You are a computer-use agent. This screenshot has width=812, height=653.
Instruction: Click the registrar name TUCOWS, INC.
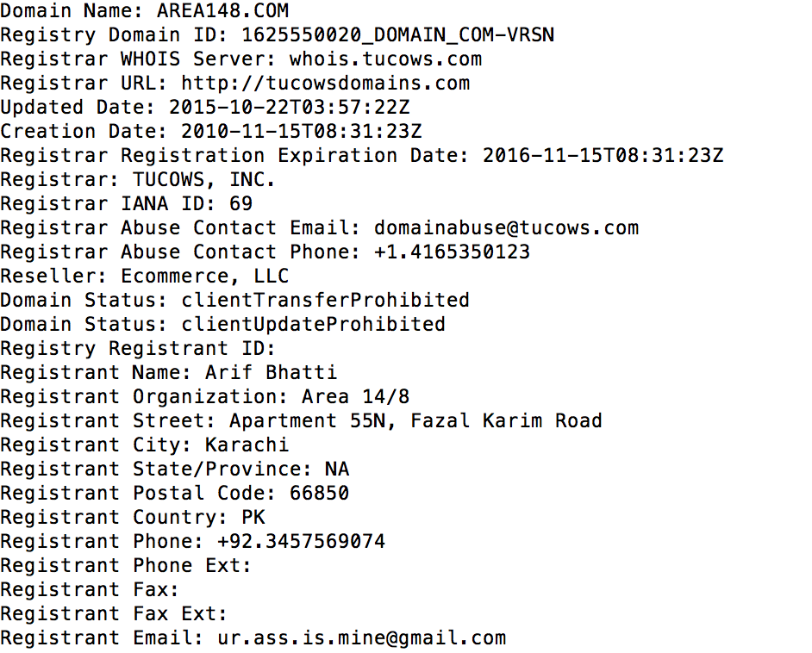[x=204, y=179]
